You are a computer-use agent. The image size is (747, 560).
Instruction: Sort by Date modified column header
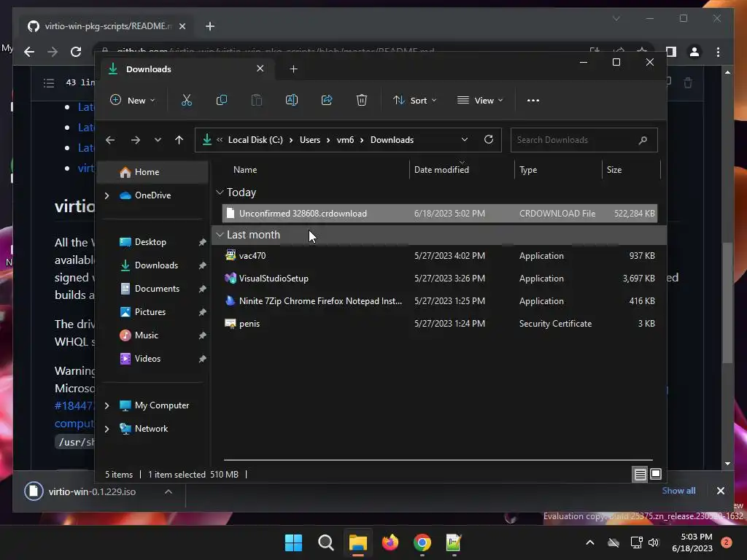[x=441, y=169]
